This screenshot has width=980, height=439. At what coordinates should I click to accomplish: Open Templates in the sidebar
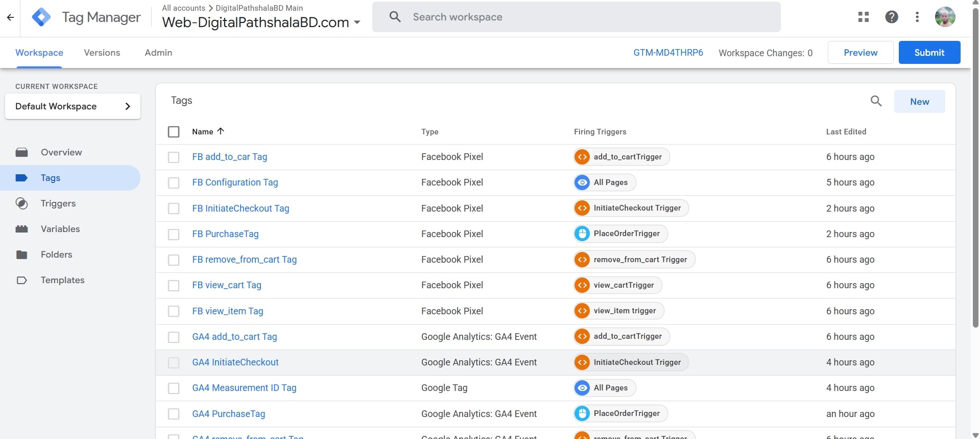click(x=62, y=280)
